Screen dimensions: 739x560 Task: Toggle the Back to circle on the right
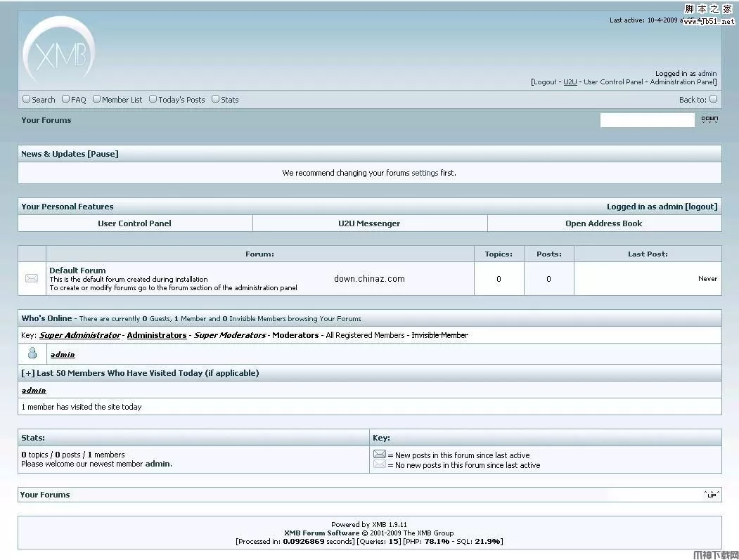713,99
